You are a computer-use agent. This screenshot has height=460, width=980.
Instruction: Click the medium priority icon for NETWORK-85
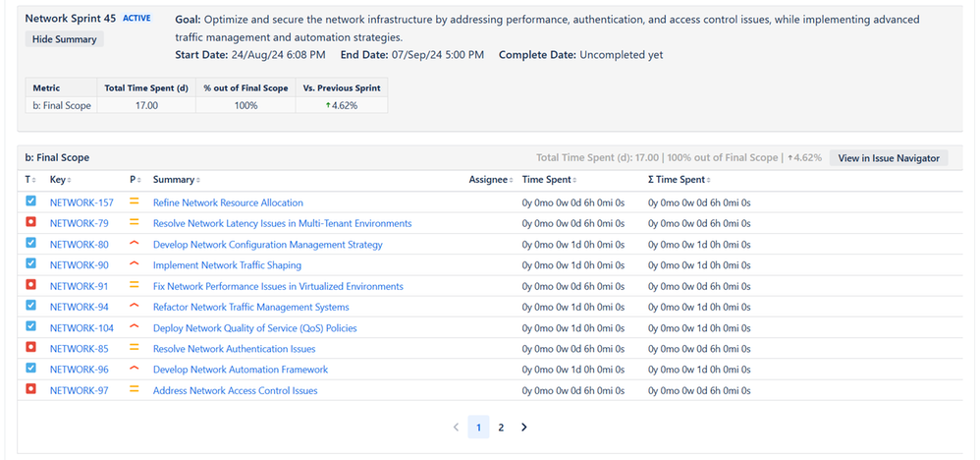[x=134, y=347]
